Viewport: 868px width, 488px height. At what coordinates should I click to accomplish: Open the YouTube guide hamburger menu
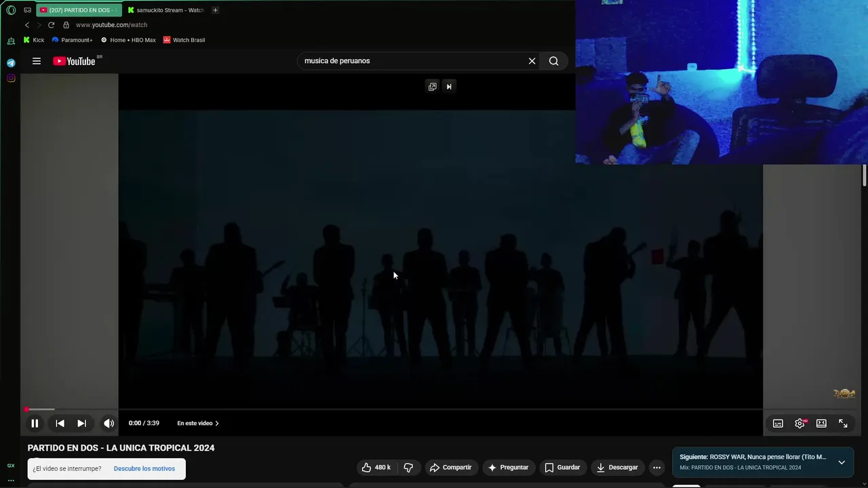click(x=37, y=61)
